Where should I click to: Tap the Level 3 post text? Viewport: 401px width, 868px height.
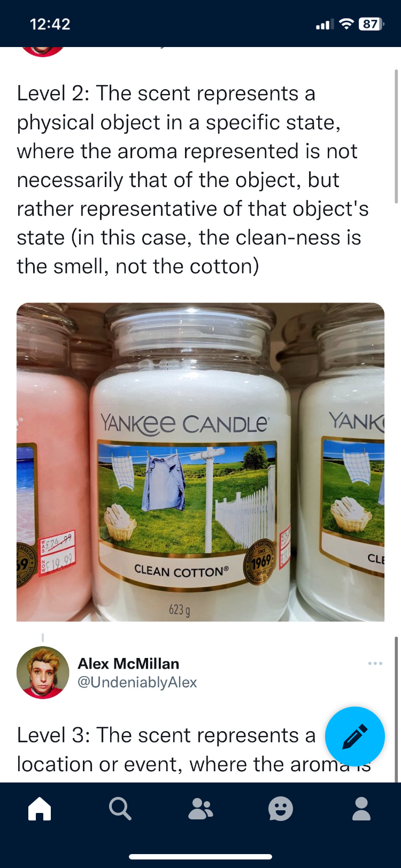(194, 749)
